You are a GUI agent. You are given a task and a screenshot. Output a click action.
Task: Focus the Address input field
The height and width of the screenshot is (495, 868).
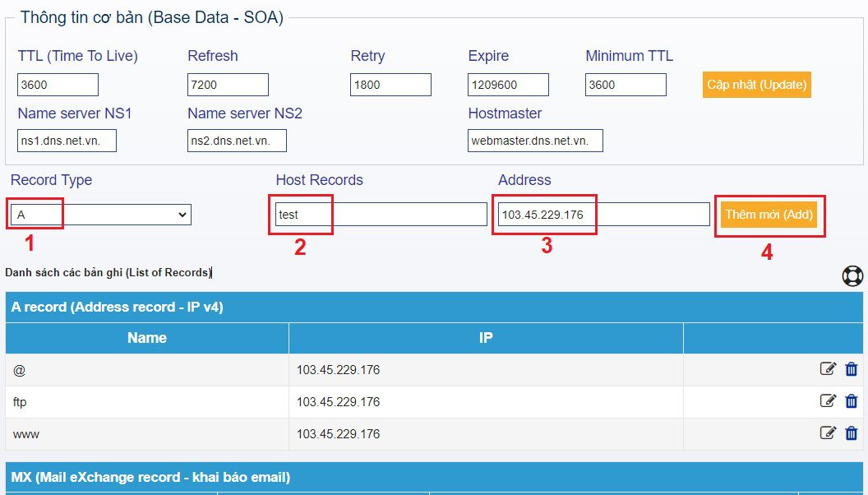pyautogui.click(x=604, y=215)
